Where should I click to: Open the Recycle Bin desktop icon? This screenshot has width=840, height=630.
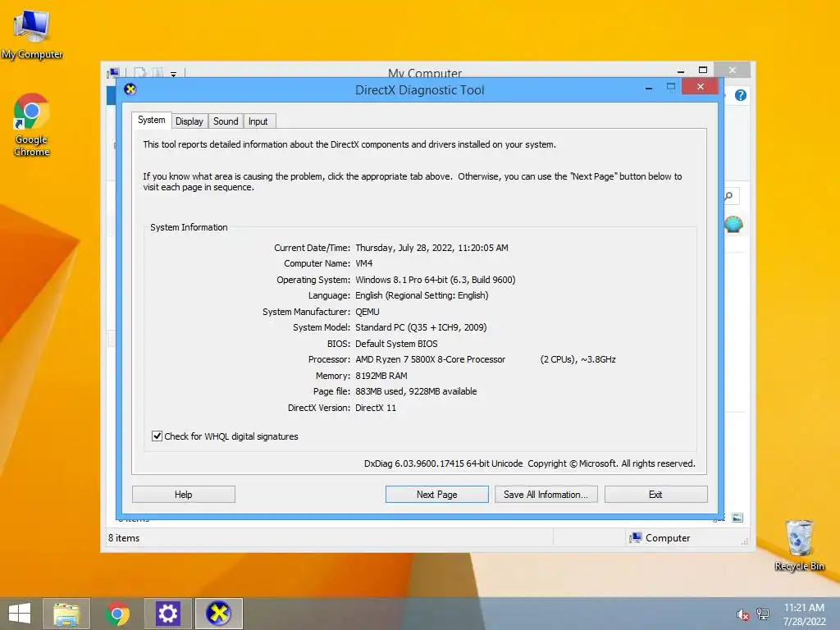tap(799, 545)
